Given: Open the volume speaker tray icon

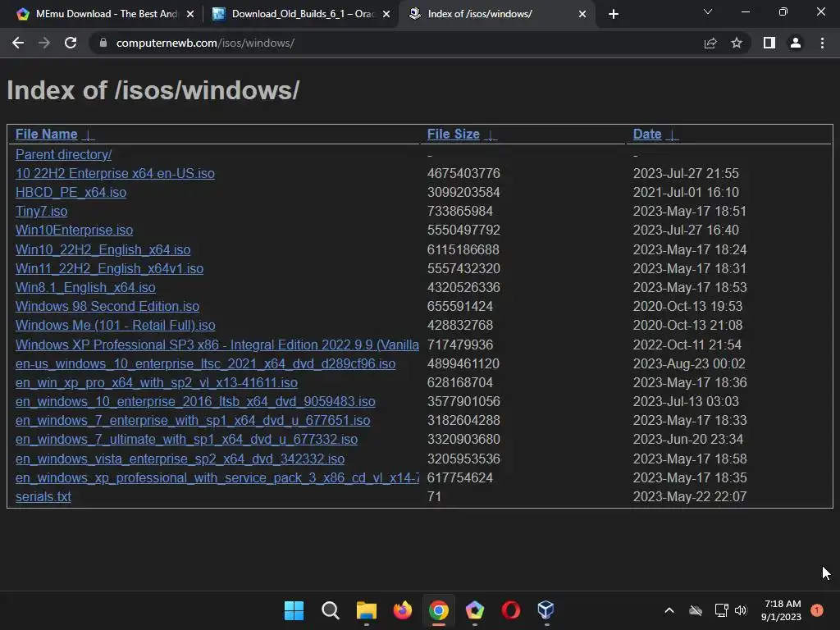Looking at the screenshot, I should click(741, 610).
